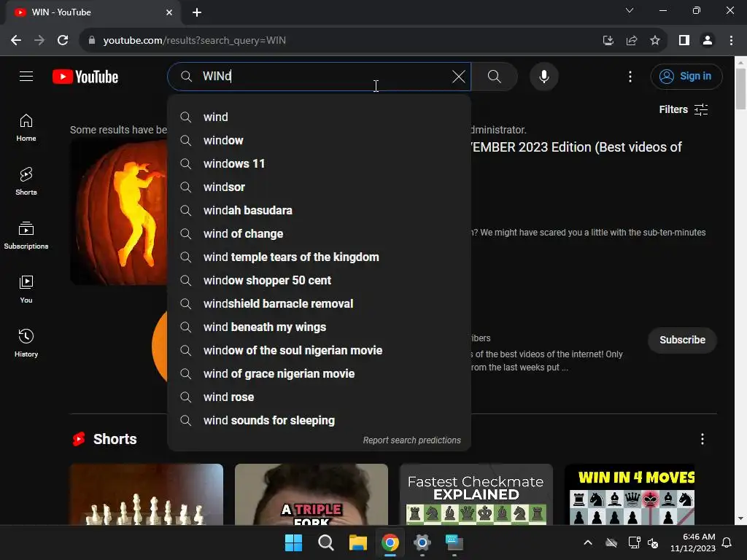Open the Shorts shelf three-dot menu
Viewport: 747px width, 560px height.
coord(703,439)
